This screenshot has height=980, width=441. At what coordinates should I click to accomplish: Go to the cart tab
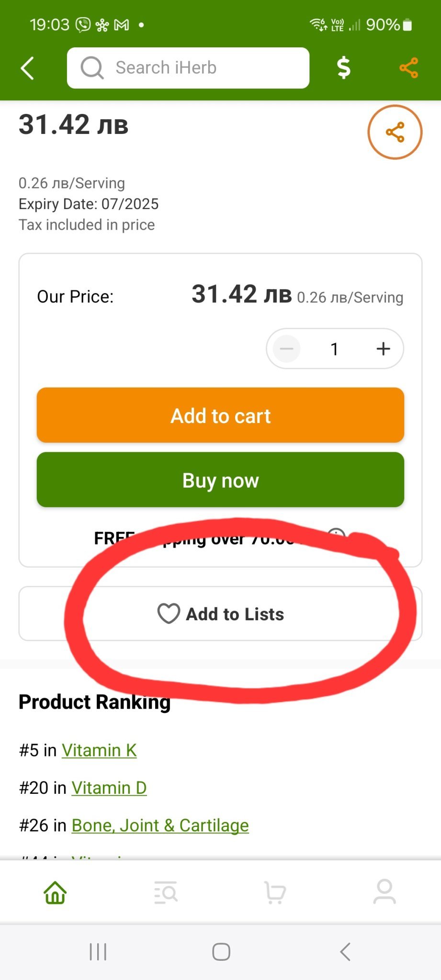tap(275, 892)
